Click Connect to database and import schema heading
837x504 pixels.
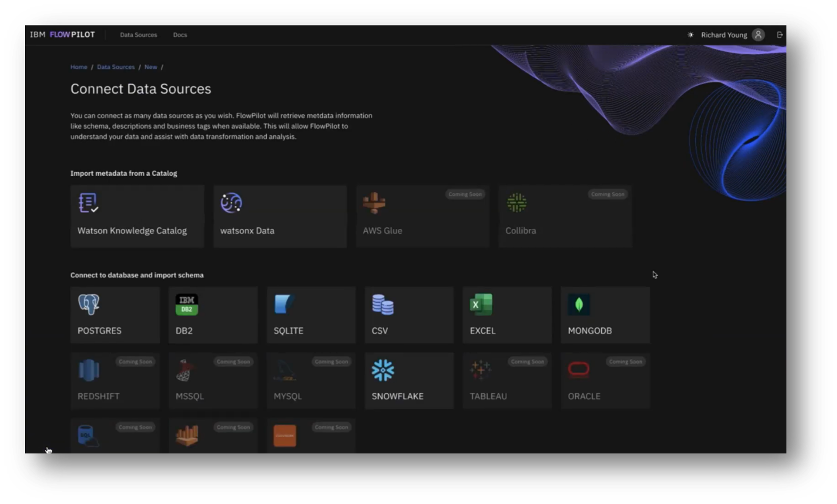click(x=137, y=275)
